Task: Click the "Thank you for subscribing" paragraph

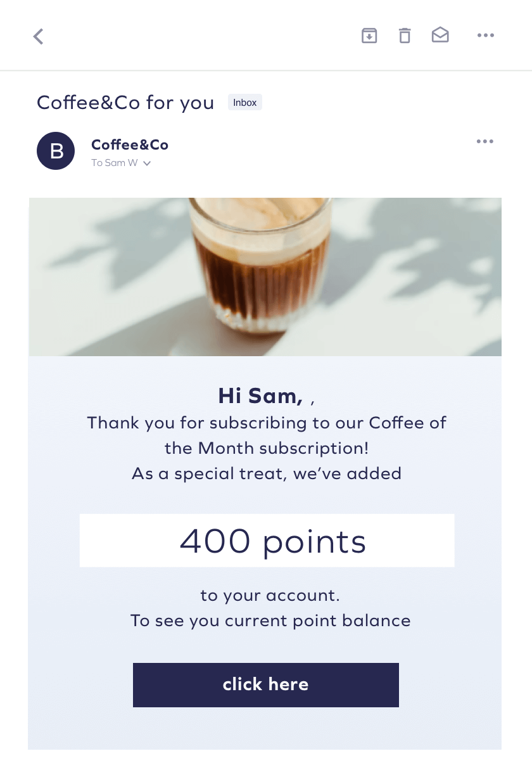Action: pos(267,435)
